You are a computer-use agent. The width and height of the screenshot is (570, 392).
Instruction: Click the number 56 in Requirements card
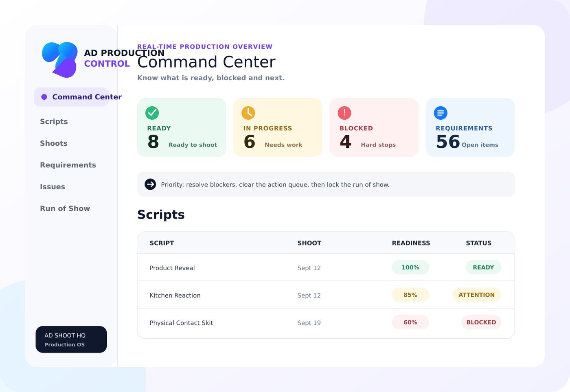coord(448,142)
